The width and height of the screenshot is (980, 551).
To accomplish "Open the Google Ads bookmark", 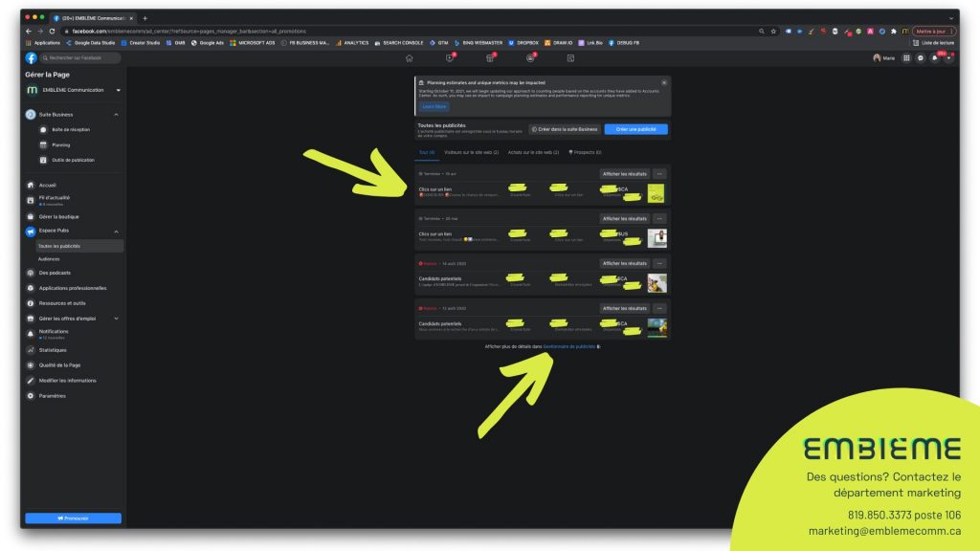I will click(x=208, y=43).
